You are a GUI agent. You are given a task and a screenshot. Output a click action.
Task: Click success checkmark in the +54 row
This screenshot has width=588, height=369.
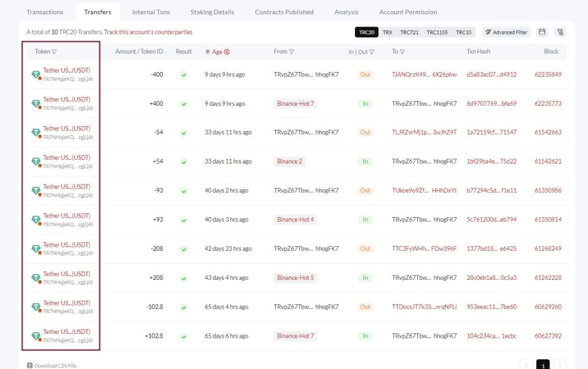point(184,162)
